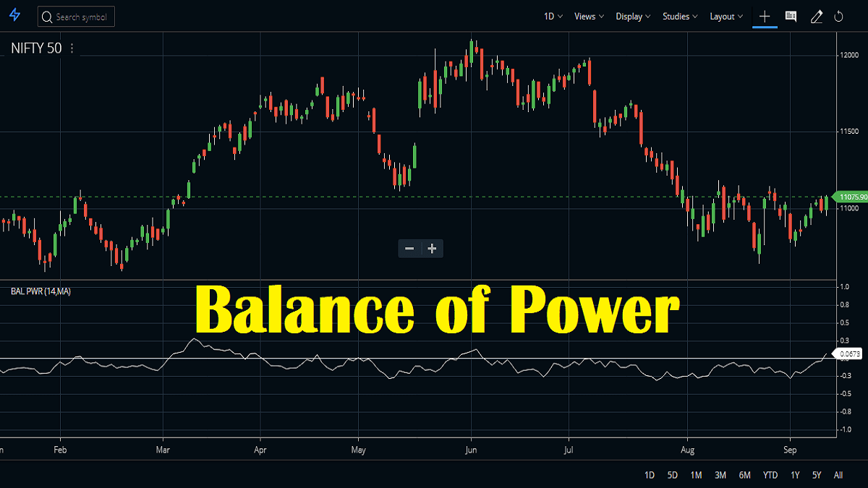The image size is (868, 488).
Task: Select the drawing pencil tool
Action: [817, 16]
